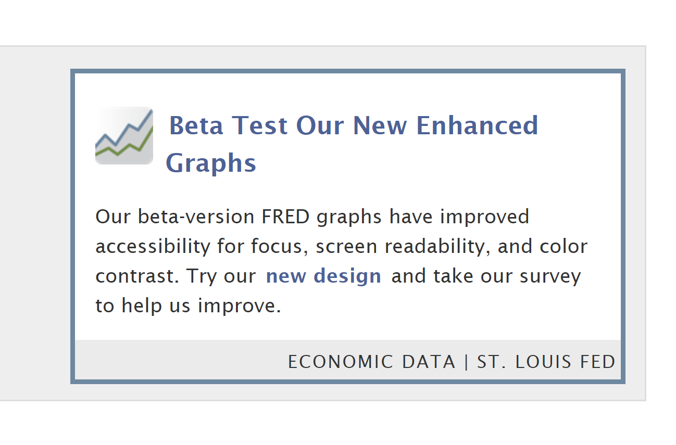Click the ECONOMIC DATA footer text
Viewport: 676px width, 445px height.
pos(372,362)
